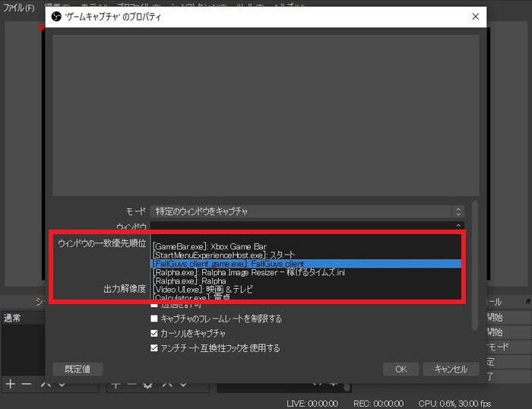The width and height of the screenshot is (532, 409).
Task: Enable キャプチャのフレームレートを制限する checkbox
Action: [154, 319]
